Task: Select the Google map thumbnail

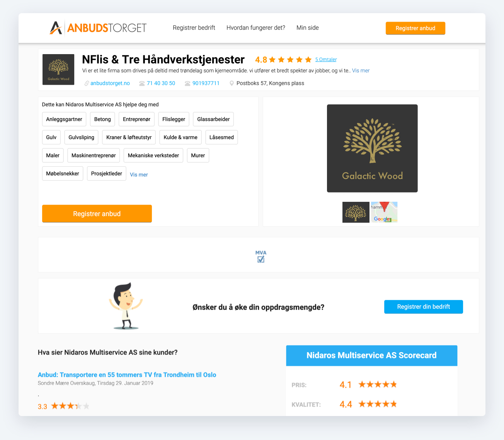Action: (x=384, y=212)
